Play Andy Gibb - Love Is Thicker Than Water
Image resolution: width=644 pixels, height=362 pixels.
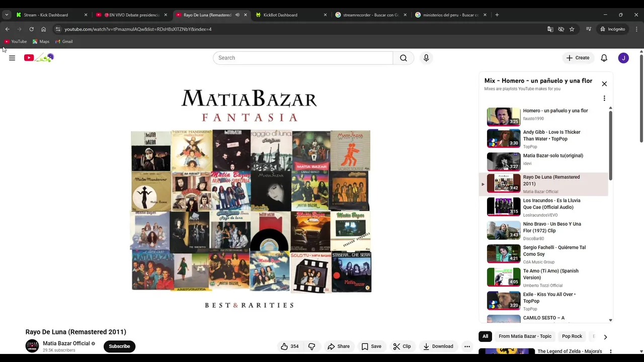tap(544, 139)
